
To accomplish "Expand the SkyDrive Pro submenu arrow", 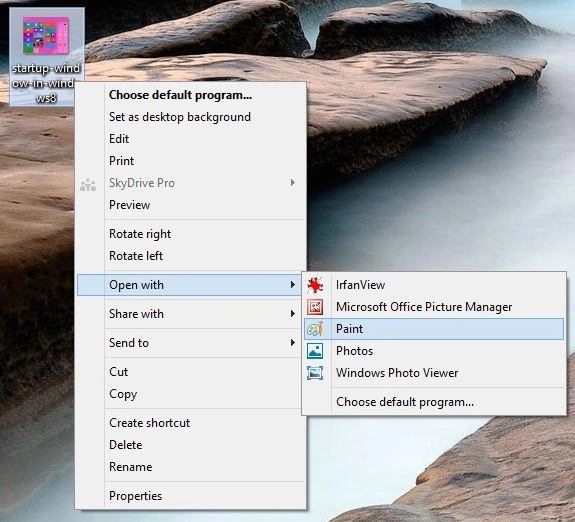I will coord(293,183).
